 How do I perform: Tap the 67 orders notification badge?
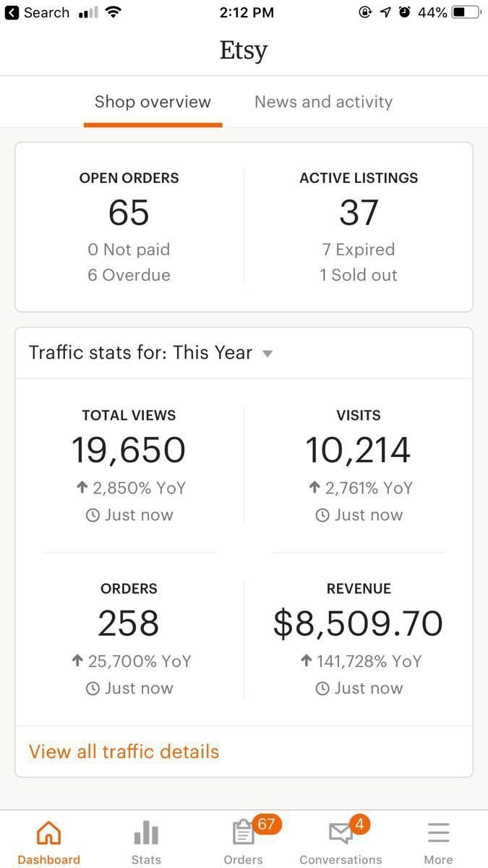click(x=266, y=824)
